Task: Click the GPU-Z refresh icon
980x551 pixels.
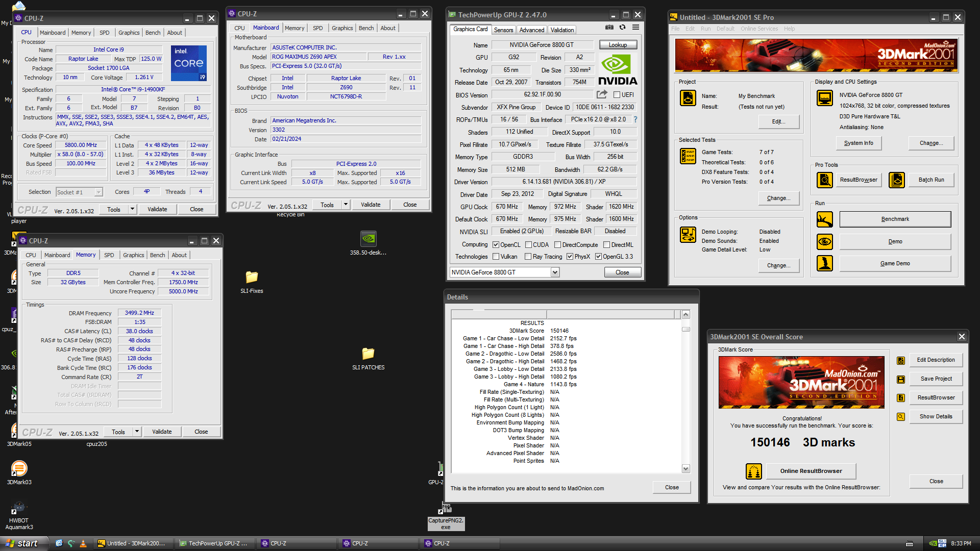Action: point(623,28)
